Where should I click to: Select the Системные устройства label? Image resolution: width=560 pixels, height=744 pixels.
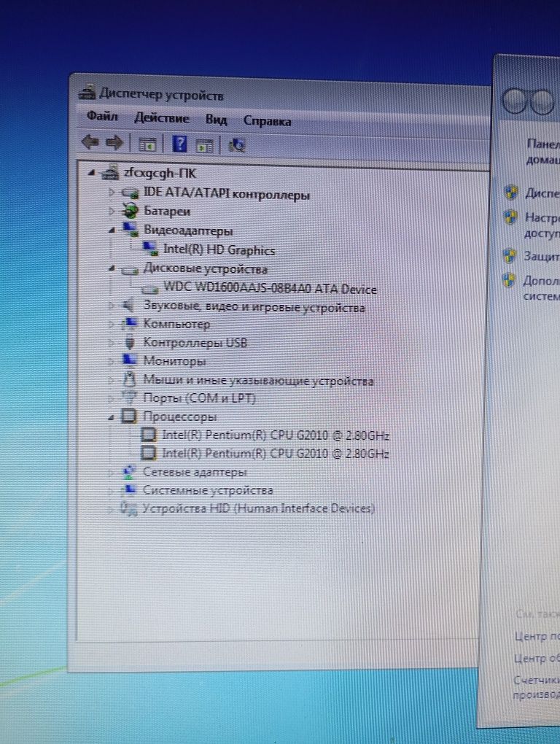[x=208, y=489]
